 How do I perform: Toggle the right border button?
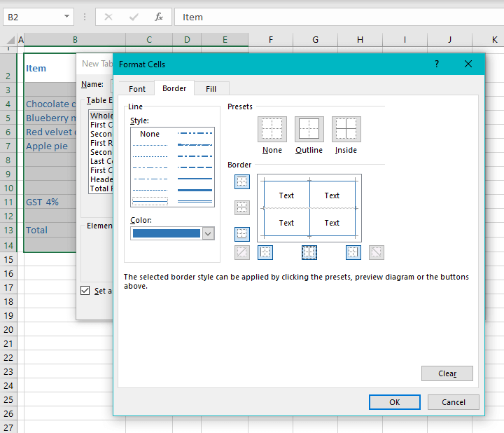click(353, 252)
